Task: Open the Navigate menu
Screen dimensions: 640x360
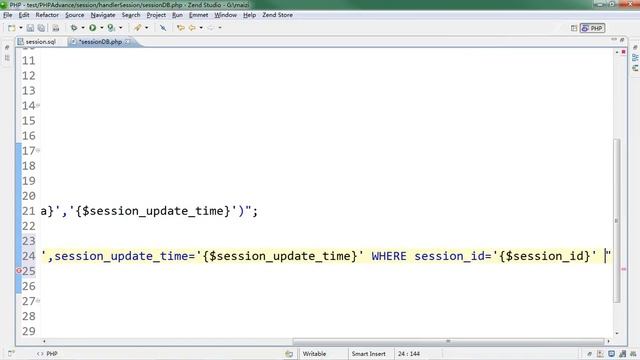Action: (x=103, y=15)
